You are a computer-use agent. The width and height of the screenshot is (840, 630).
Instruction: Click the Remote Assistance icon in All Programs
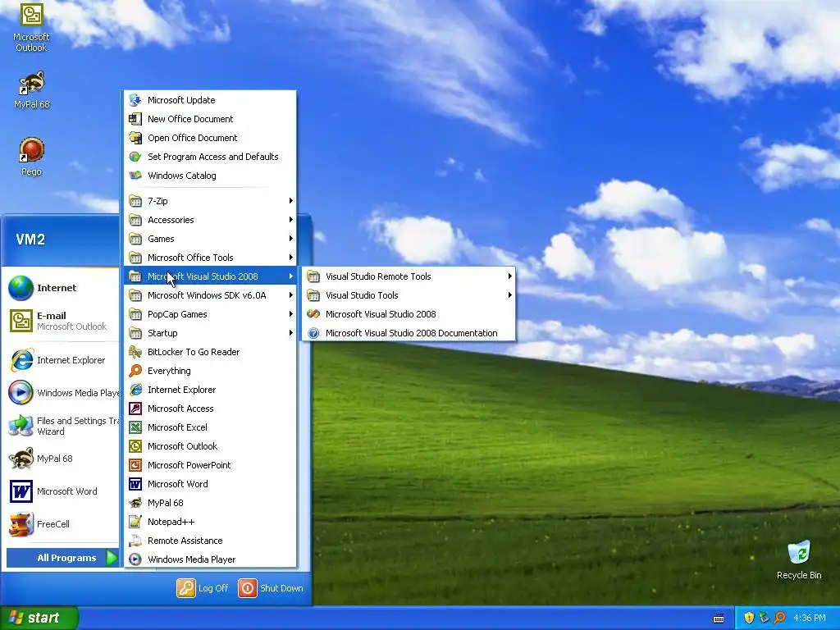click(135, 541)
